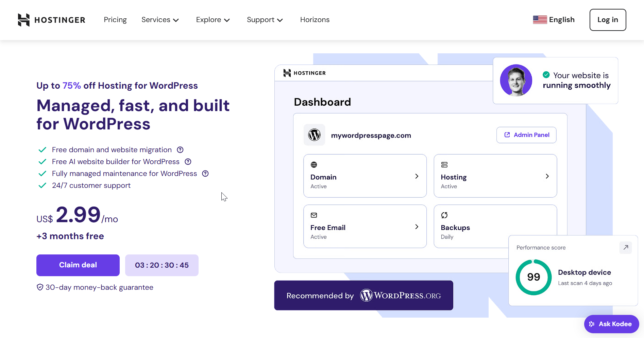644x338 pixels.
Task: Click the WordPress icon beside mywordpresspage.com
Action: click(x=314, y=135)
